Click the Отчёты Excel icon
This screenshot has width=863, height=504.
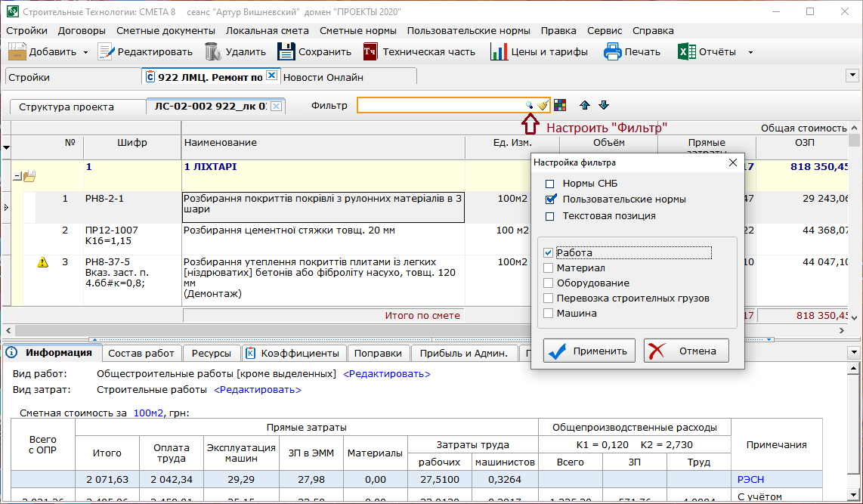[x=686, y=52]
